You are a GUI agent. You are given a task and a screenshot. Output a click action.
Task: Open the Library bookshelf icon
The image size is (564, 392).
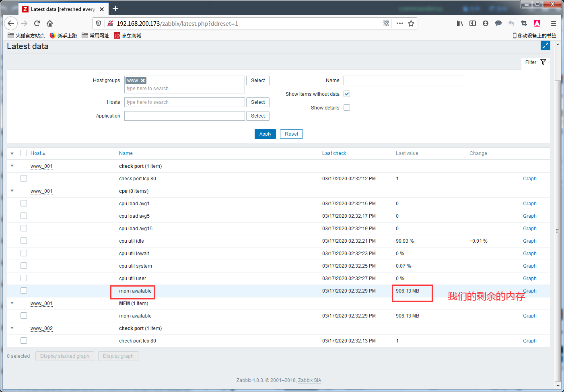(460, 23)
